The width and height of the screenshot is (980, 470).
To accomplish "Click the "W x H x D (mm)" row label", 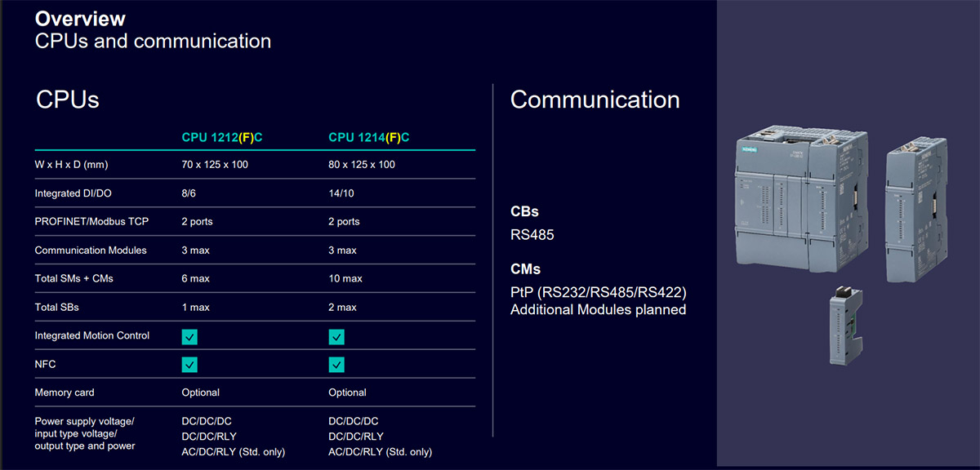I will (71, 165).
